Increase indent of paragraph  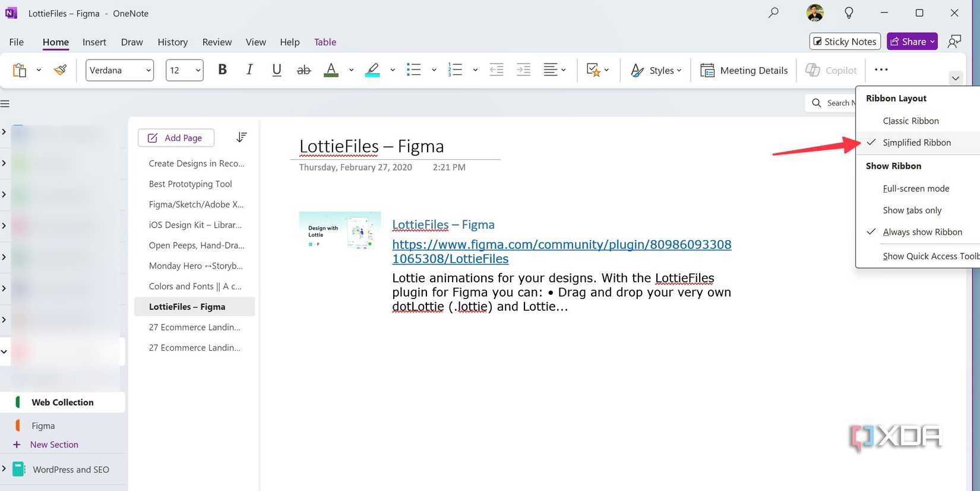click(x=523, y=70)
